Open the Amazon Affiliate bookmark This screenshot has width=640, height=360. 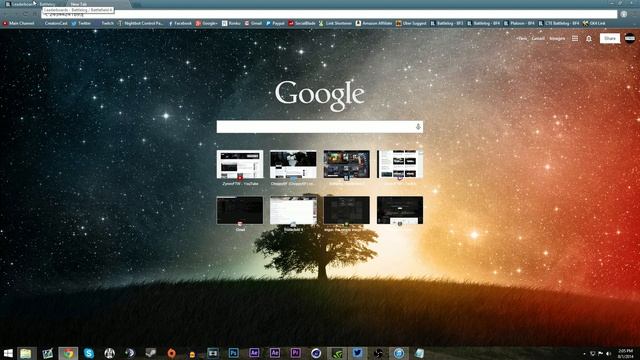(373, 24)
